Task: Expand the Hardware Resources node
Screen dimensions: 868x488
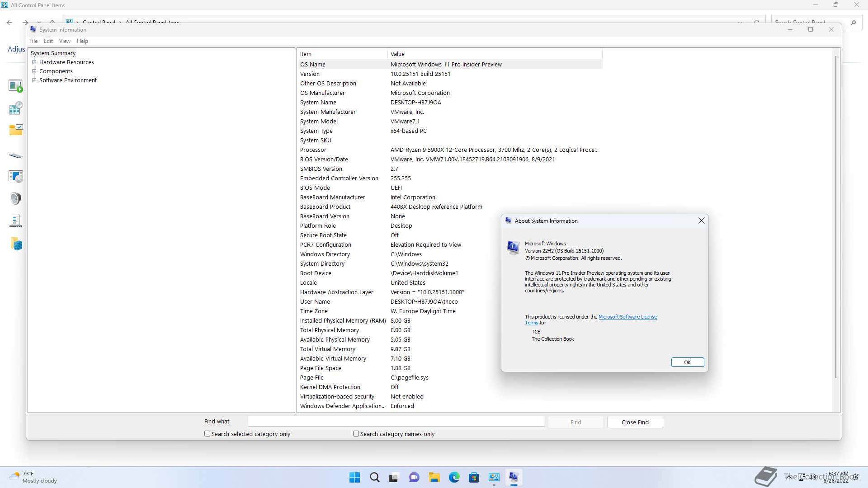Action: [x=34, y=62]
